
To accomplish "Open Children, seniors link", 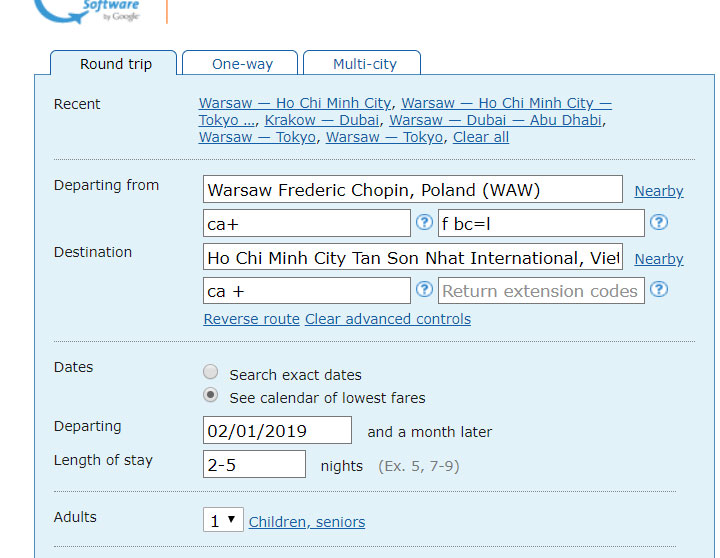I will click(x=307, y=522).
